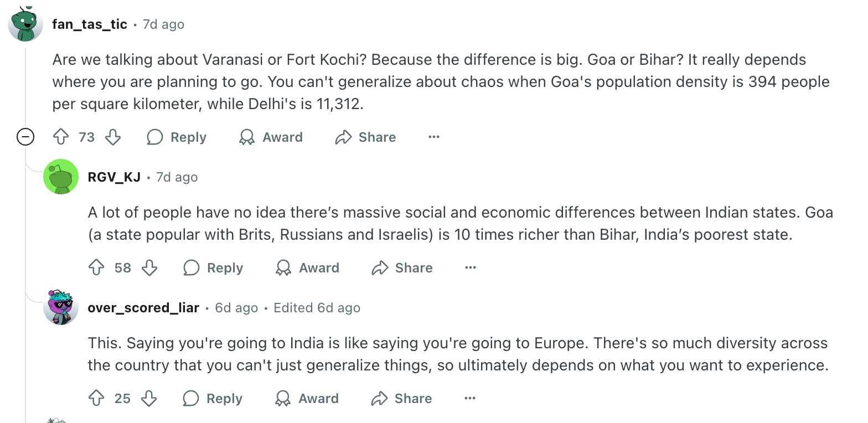Upvote RGV_KJ's comment
This screenshot has width=868, height=423.
[x=97, y=268]
